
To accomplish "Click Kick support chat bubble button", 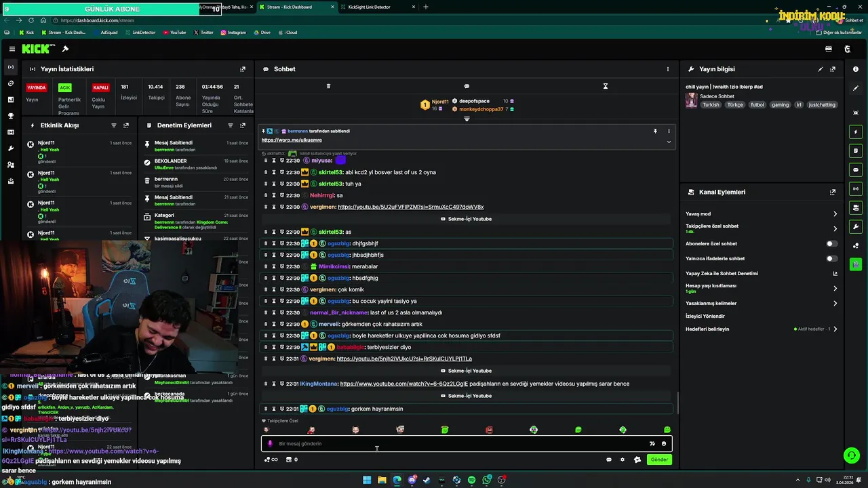I will coord(851,456).
